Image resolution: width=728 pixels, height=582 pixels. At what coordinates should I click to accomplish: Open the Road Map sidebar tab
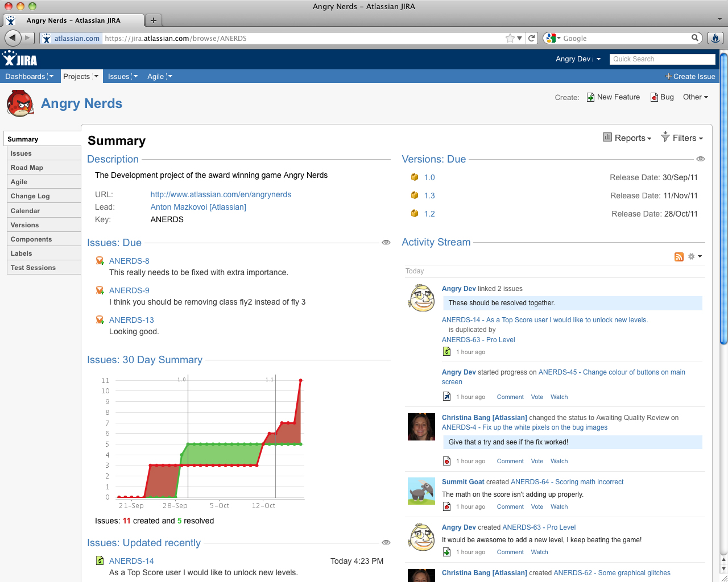point(44,168)
